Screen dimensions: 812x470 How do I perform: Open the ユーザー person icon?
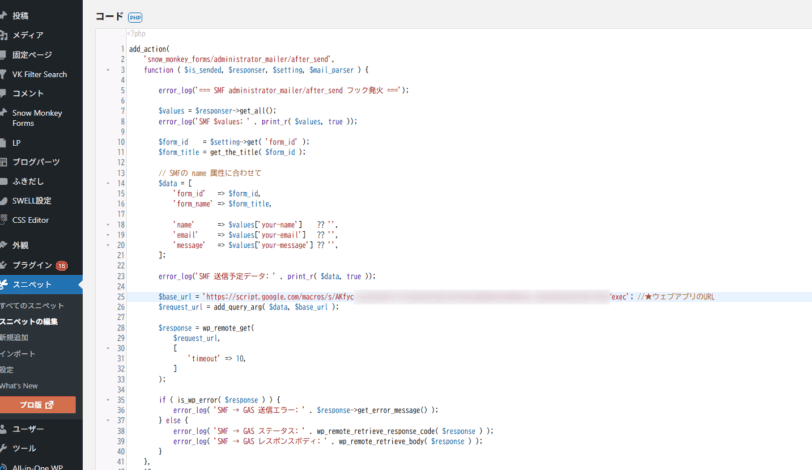coord(3,429)
